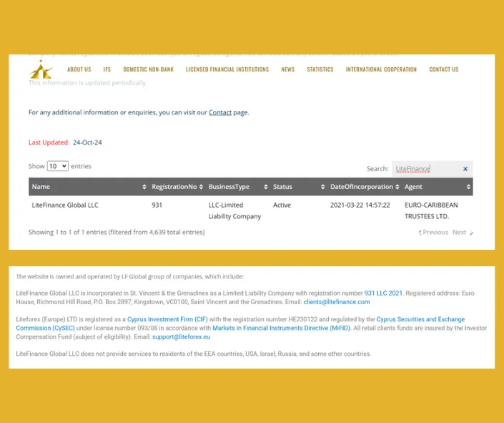The image size is (504, 423).
Task: Open the 931 LLC 2021 registration link
Action: click(x=383, y=293)
